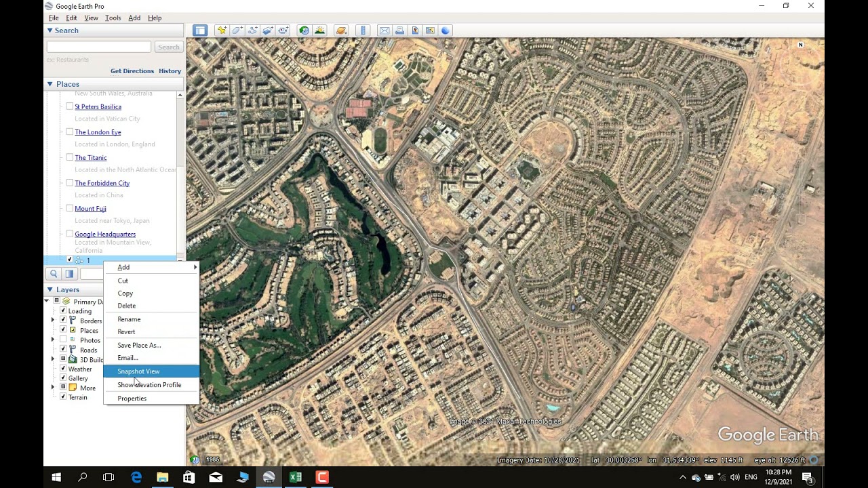This screenshot has width=868, height=488.
Task: Open the Google Headquarters place link
Action: 105,234
